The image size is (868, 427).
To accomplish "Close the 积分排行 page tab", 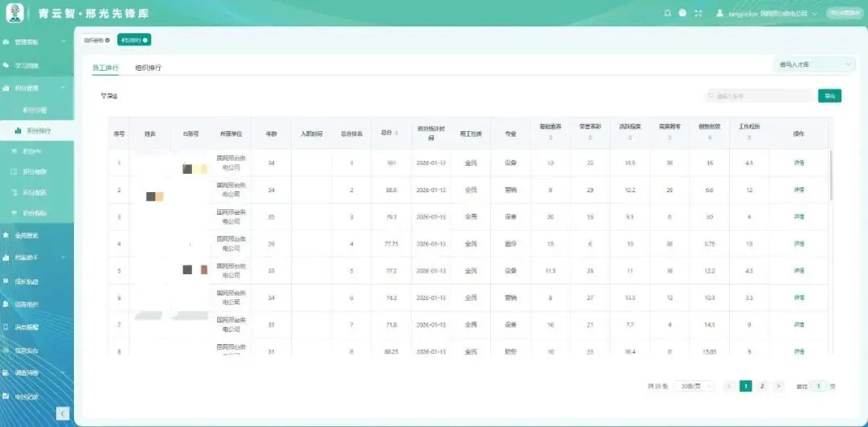I will click(145, 40).
